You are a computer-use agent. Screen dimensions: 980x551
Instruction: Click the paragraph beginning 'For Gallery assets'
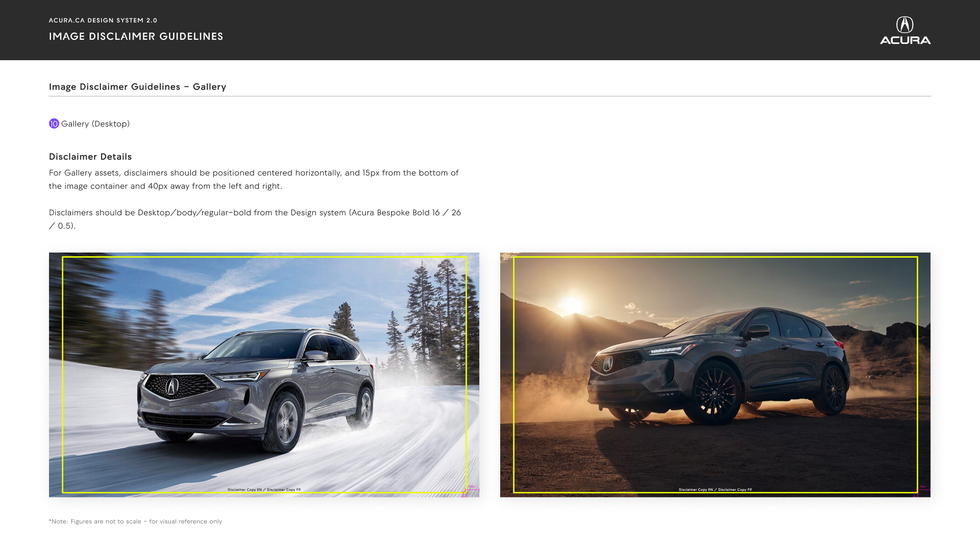(254, 179)
